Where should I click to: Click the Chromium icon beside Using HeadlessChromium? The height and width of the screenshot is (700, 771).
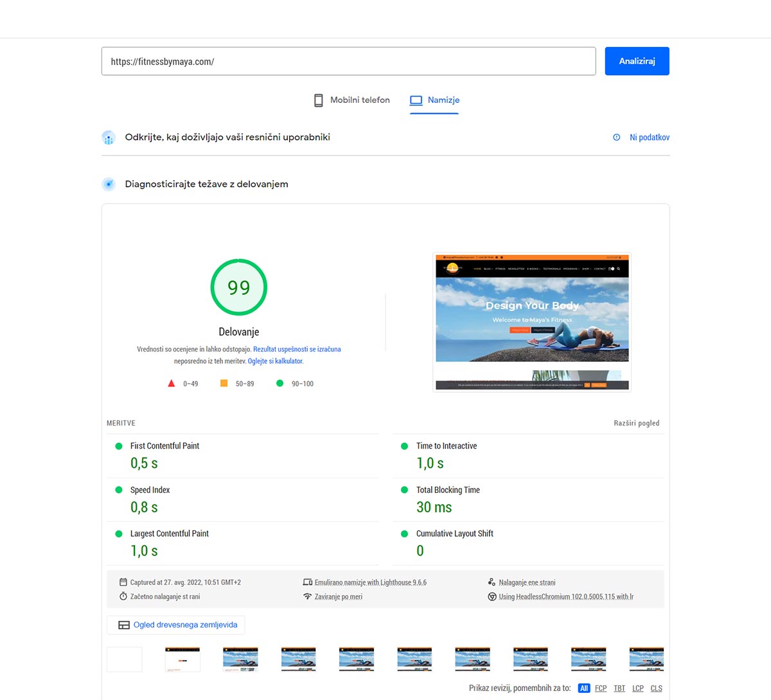pyautogui.click(x=492, y=597)
